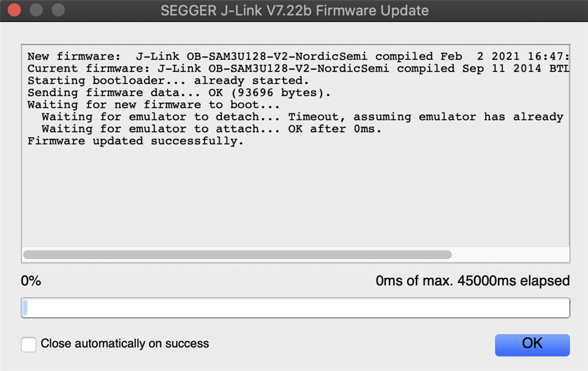The image size is (588, 371).
Task: Click the horizontal scrollbar thumb in log
Action: click(x=238, y=255)
